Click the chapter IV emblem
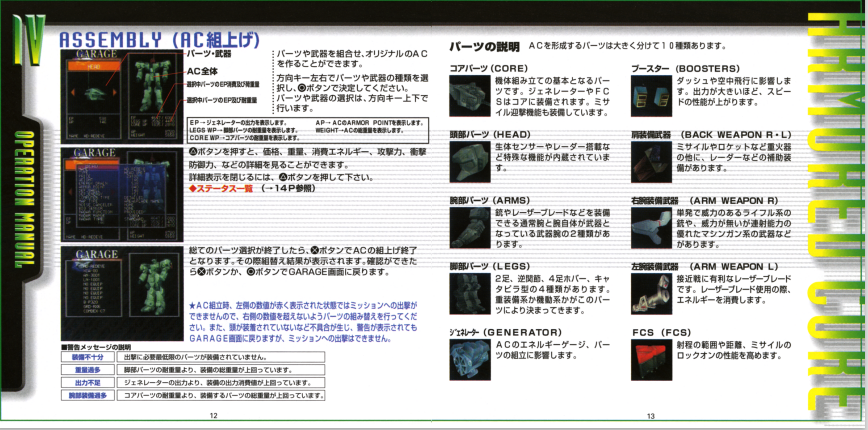 point(23,45)
